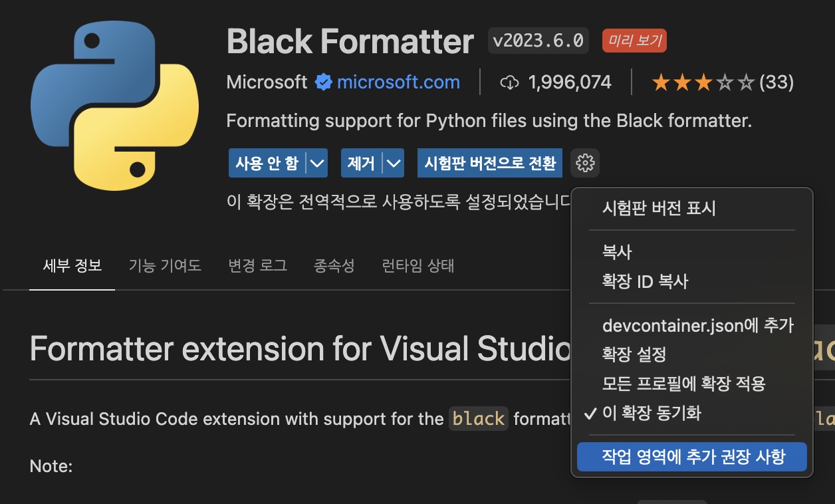Open the star rating reviews (33)
835x504 pixels.
click(723, 82)
